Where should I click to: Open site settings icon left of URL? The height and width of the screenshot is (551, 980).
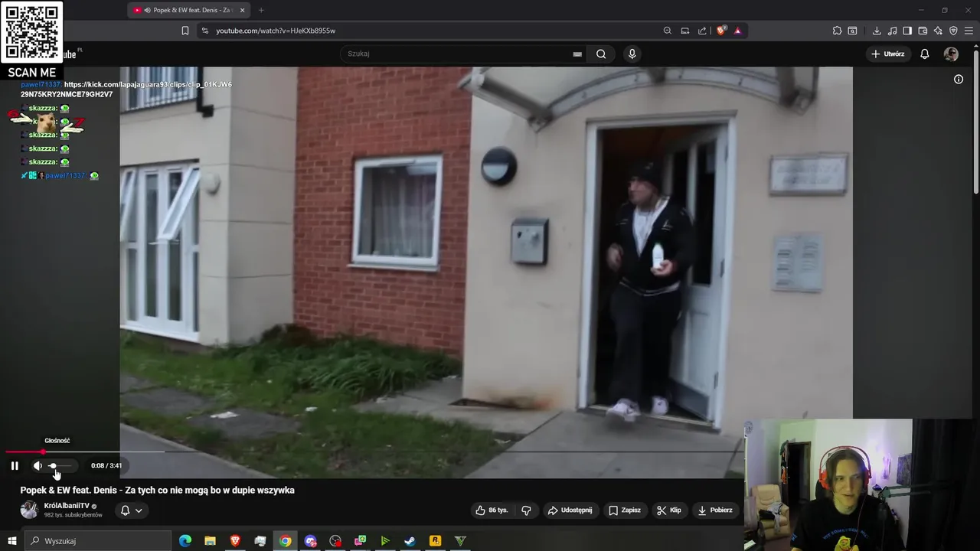(x=204, y=31)
